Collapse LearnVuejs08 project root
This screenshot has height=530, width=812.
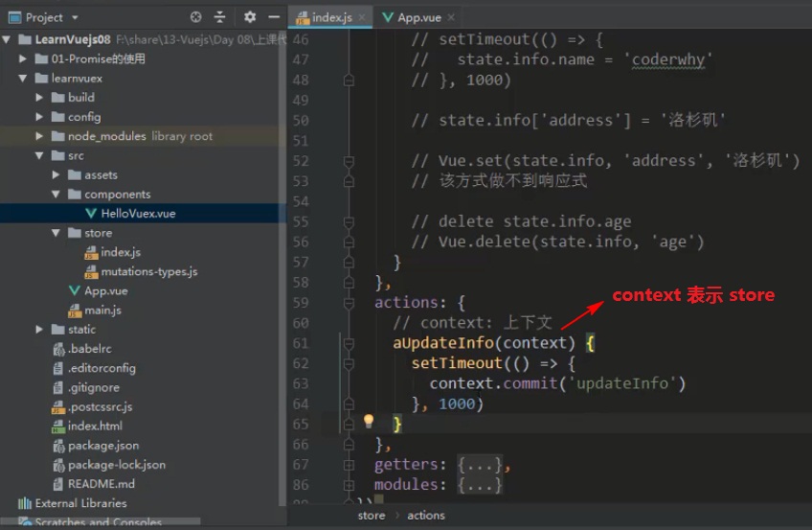click(7, 39)
